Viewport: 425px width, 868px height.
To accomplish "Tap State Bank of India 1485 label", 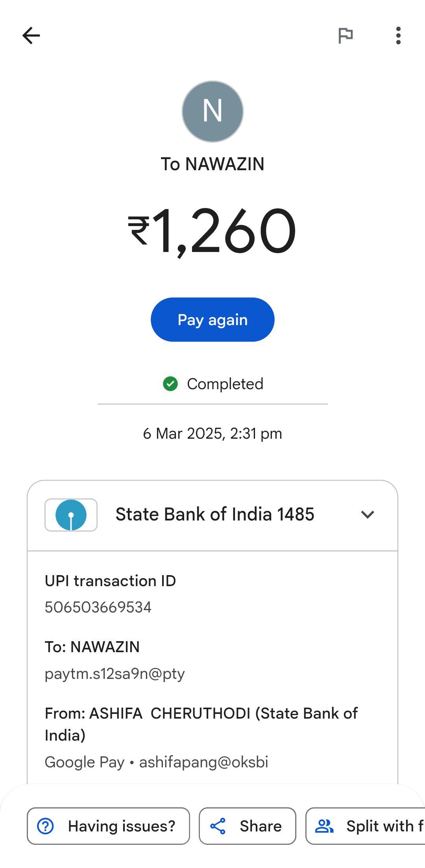I will 215,515.
